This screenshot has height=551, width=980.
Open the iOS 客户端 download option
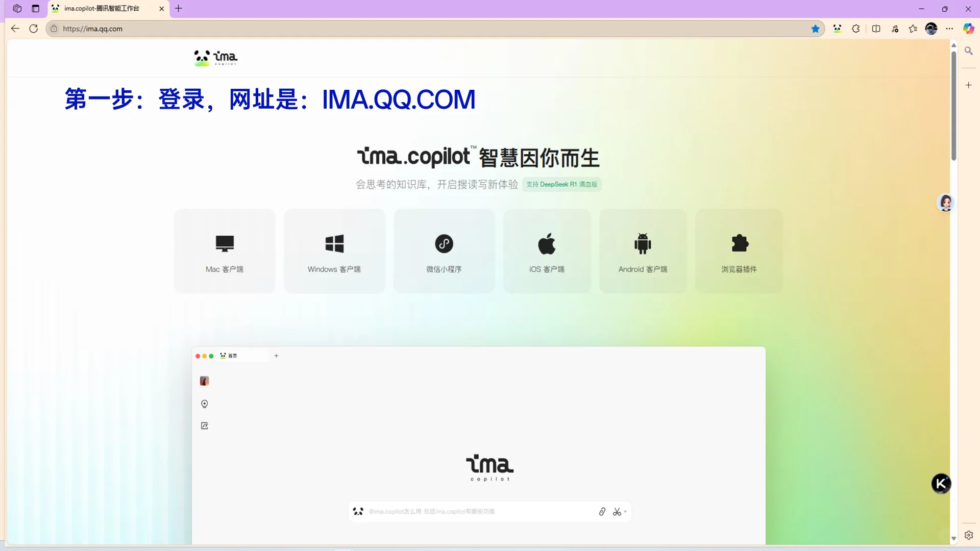click(547, 251)
